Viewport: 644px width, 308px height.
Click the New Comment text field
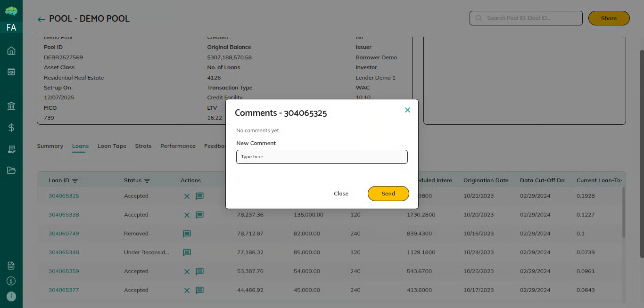click(x=322, y=157)
